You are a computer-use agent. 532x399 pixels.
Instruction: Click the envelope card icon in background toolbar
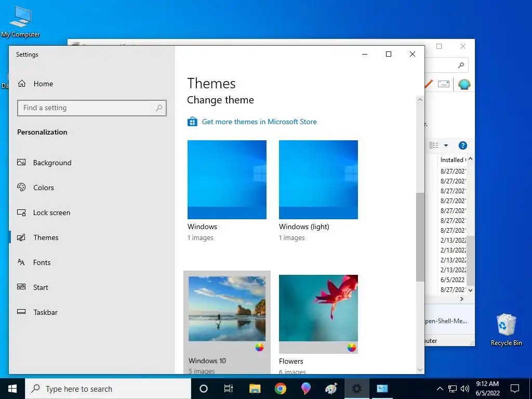coord(444,84)
